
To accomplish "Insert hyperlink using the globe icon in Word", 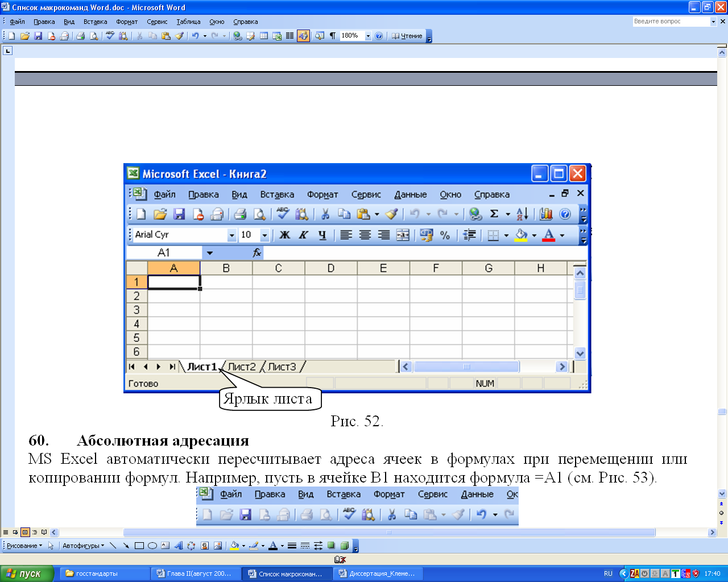I will coord(237,36).
